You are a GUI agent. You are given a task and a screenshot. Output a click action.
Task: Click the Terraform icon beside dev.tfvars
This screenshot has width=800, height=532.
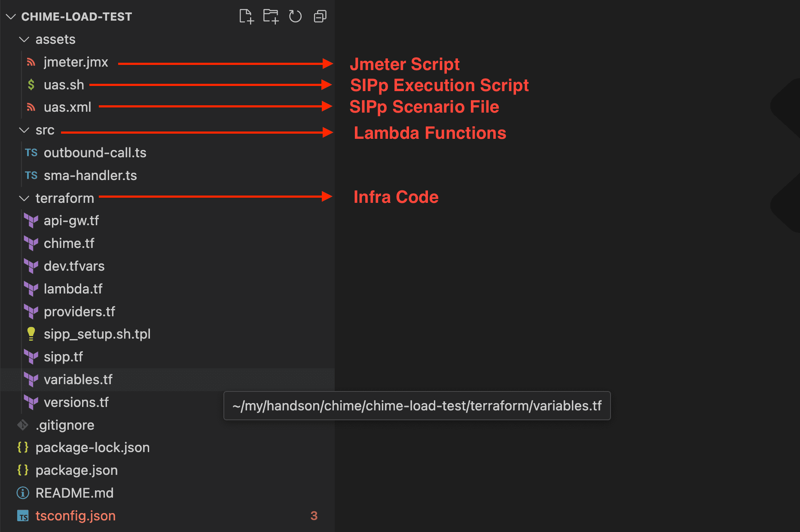tap(31, 266)
